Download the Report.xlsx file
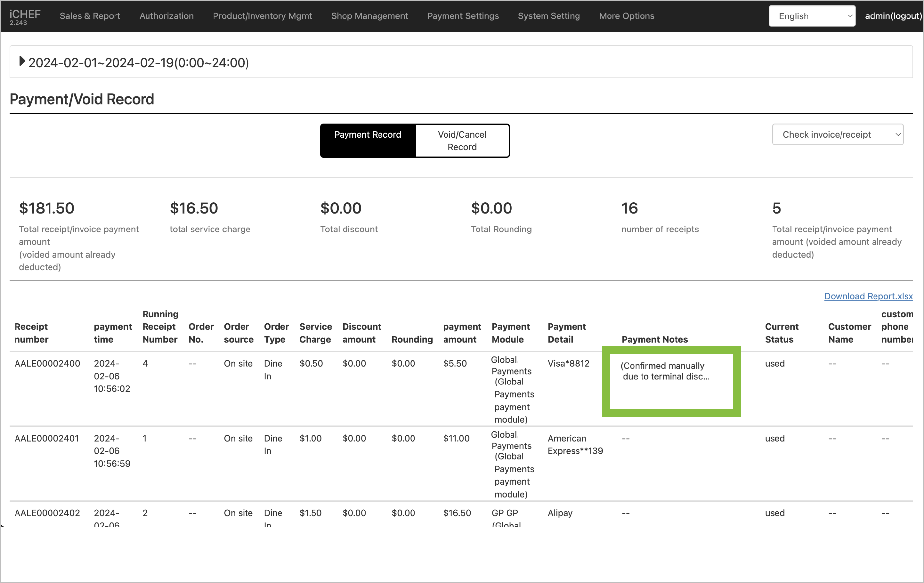The image size is (924, 583). (868, 296)
